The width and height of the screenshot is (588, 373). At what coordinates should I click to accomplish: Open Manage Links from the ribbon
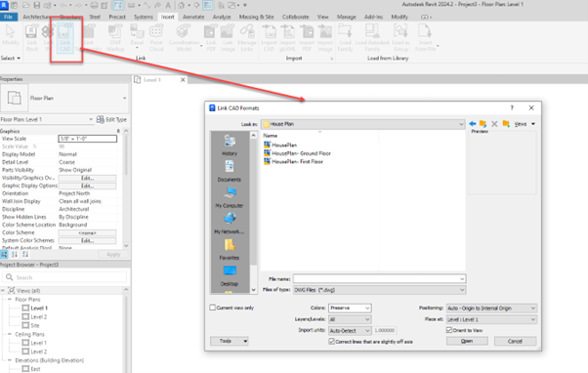(247, 37)
